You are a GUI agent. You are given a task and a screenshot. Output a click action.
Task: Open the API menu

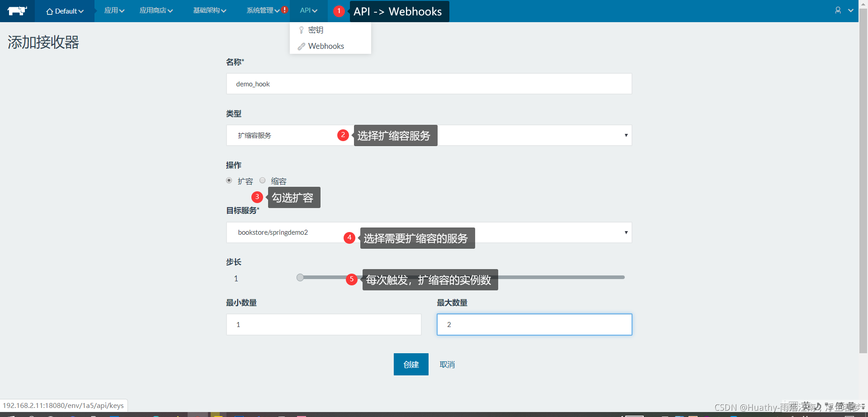(308, 10)
